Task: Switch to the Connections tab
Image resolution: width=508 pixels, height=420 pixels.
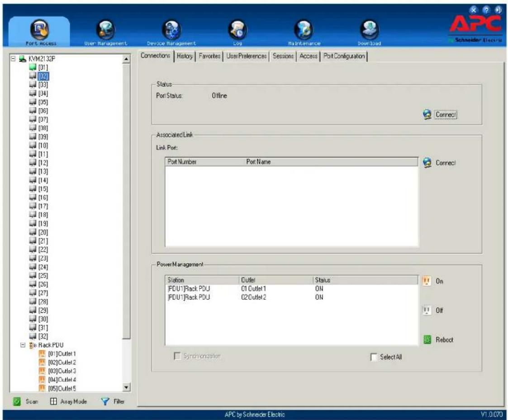Action: tap(156, 56)
